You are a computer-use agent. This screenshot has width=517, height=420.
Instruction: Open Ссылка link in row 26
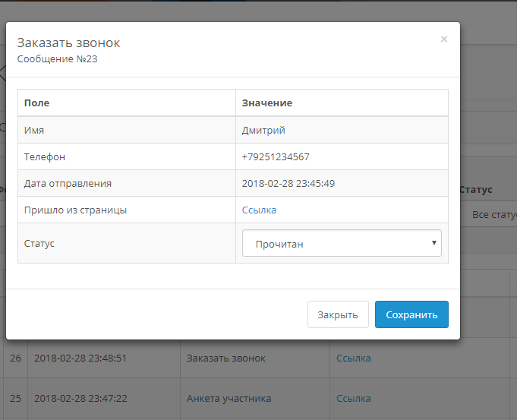tap(354, 358)
